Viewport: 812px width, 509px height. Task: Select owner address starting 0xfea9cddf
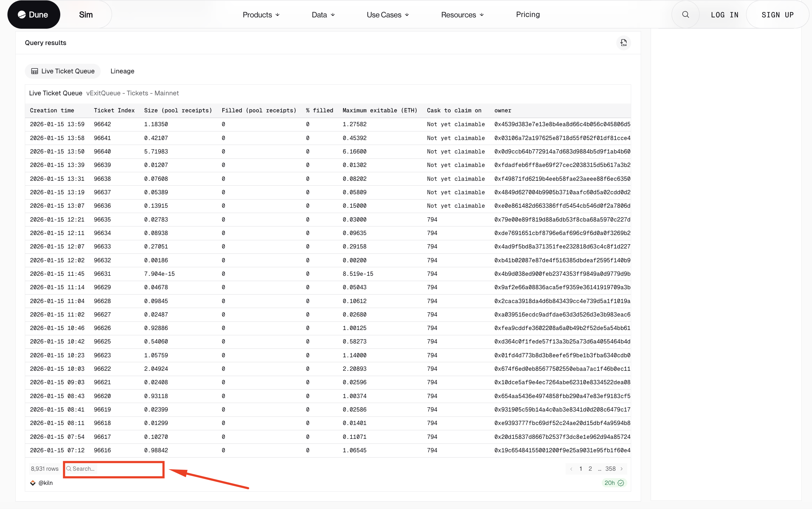(x=562, y=328)
